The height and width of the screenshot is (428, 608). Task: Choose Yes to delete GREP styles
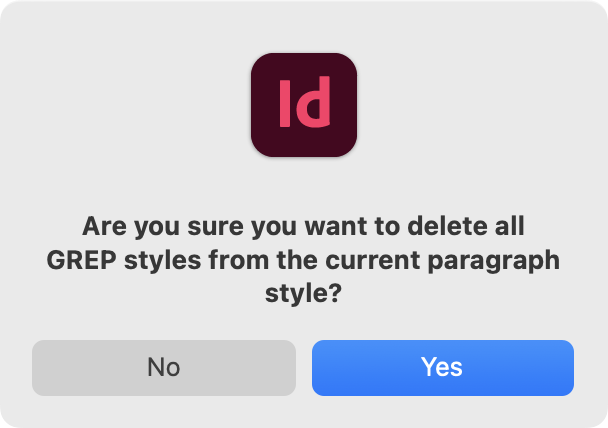pyautogui.click(x=442, y=367)
